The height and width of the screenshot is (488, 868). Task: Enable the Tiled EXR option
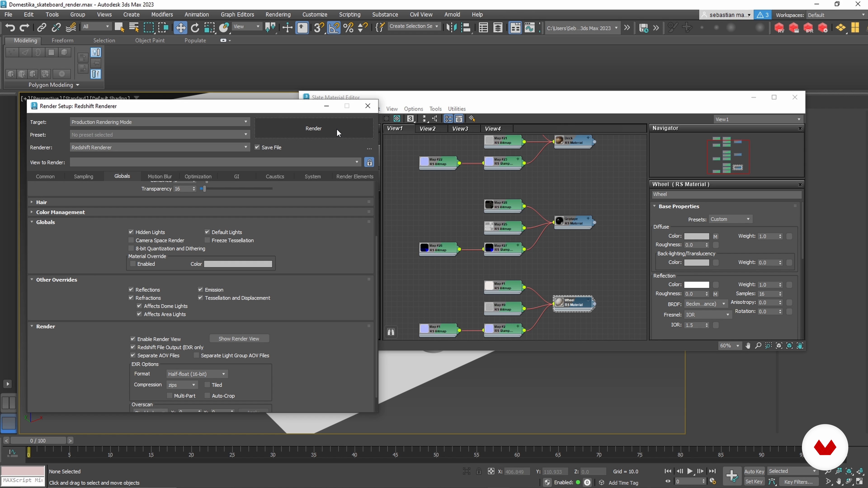coord(207,385)
